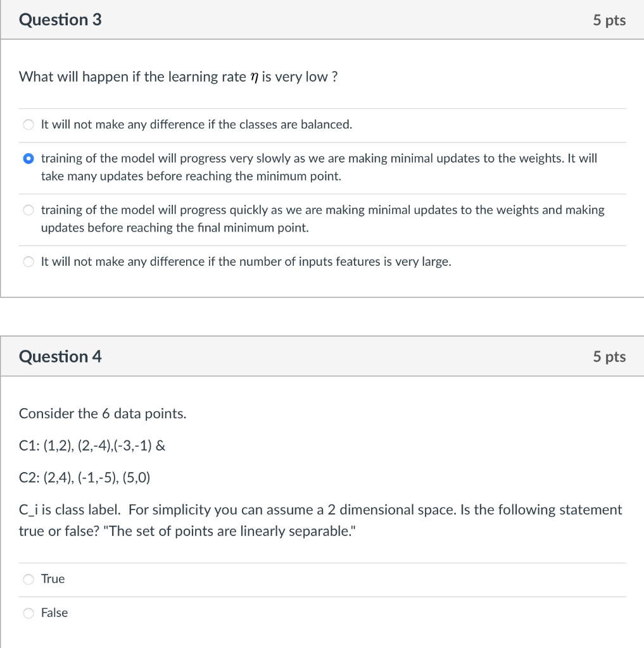This screenshot has width=644, height=648.
Task: Pick the radio for large number of input features
Action: [x=28, y=261]
